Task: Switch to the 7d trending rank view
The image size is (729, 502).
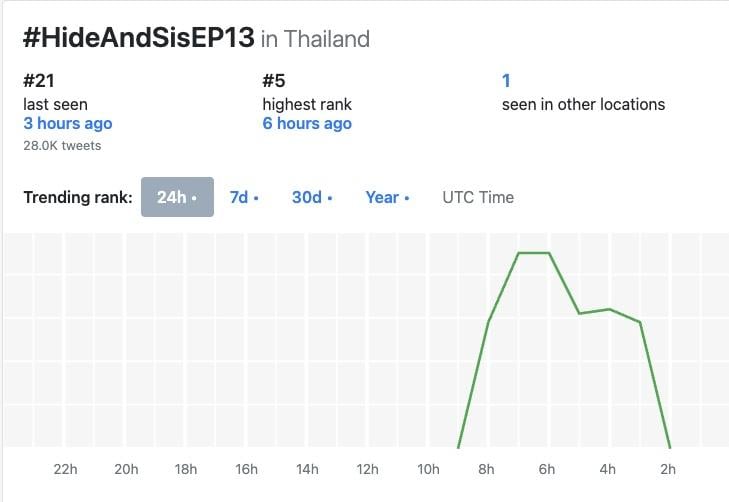Action: tap(244, 197)
